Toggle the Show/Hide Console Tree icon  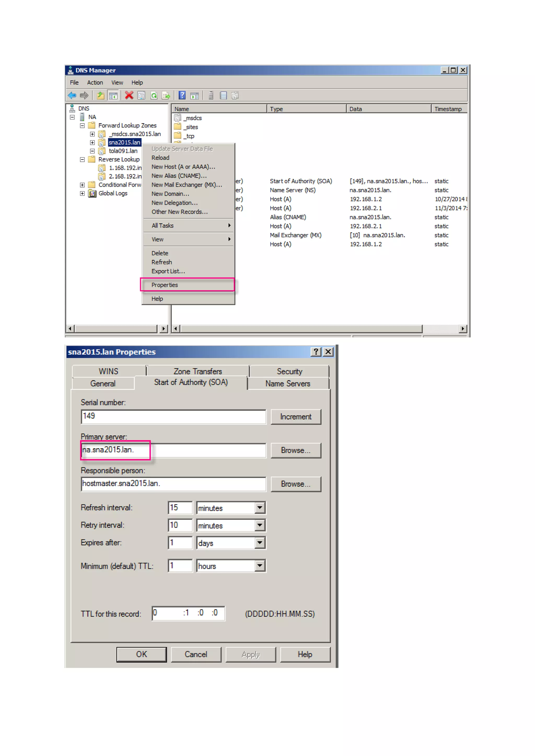click(x=113, y=96)
